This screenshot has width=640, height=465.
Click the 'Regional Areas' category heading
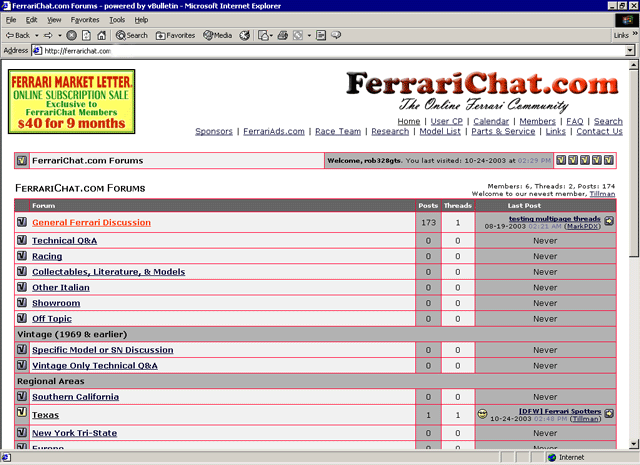pos(51,381)
